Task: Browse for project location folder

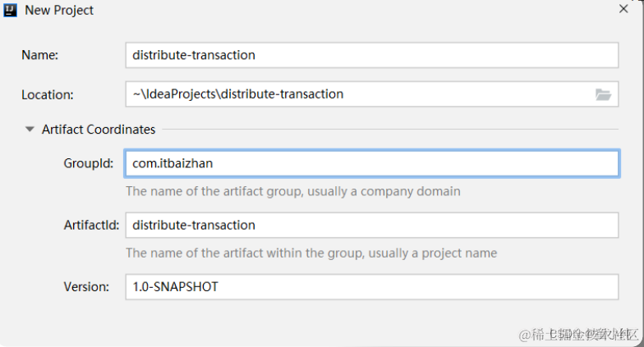Action: [x=604, y=94]
